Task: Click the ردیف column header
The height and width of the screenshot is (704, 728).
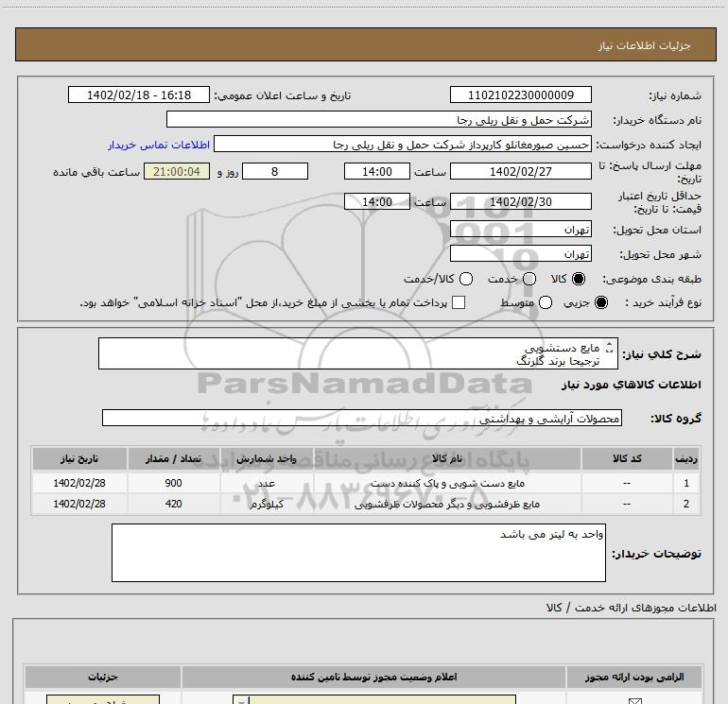Action: pyautogui.click(x=686, y=458)
